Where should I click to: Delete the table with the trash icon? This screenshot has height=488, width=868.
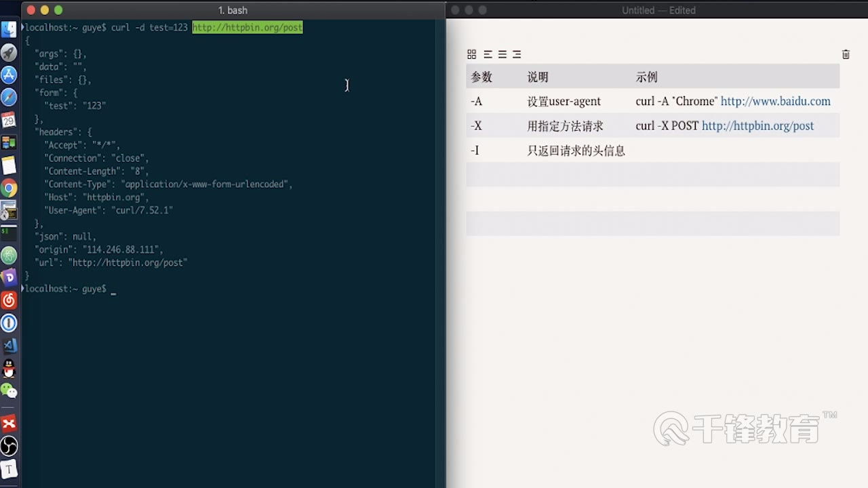point(846,54)
